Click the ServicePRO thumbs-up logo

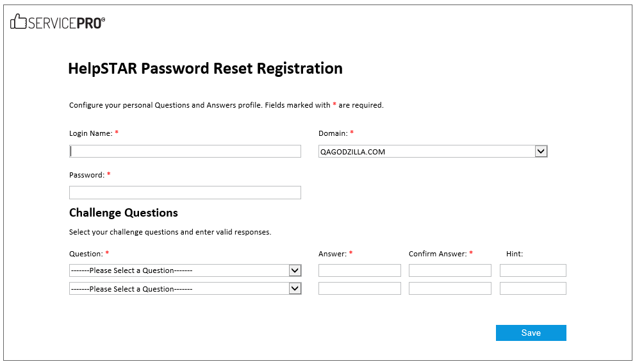pos(58,22)
